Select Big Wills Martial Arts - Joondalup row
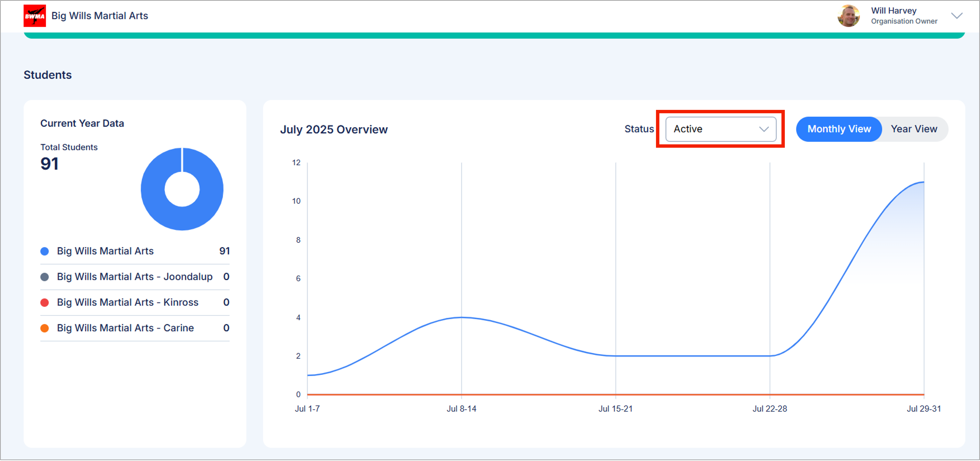The width and height of the screenshot is (980, 461). (x=135, y=277)
